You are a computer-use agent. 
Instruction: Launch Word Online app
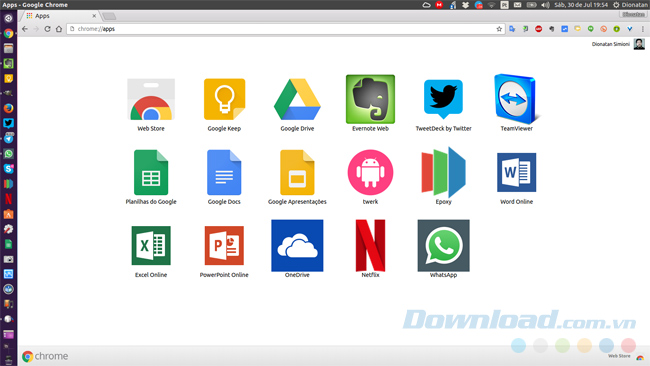517,172
